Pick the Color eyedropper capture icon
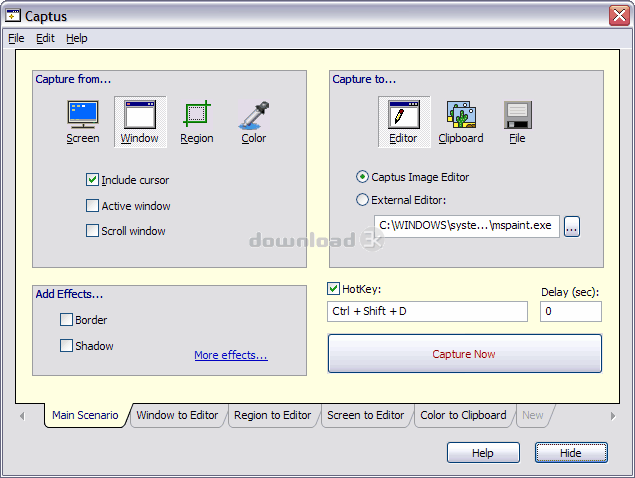635x478 pixels. click(x=254, y=122)
